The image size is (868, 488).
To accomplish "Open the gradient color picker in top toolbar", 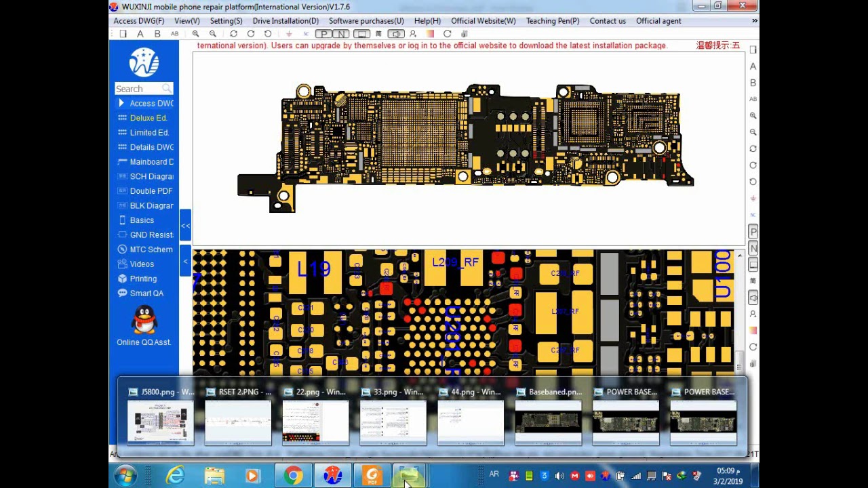I will point(430,34).
